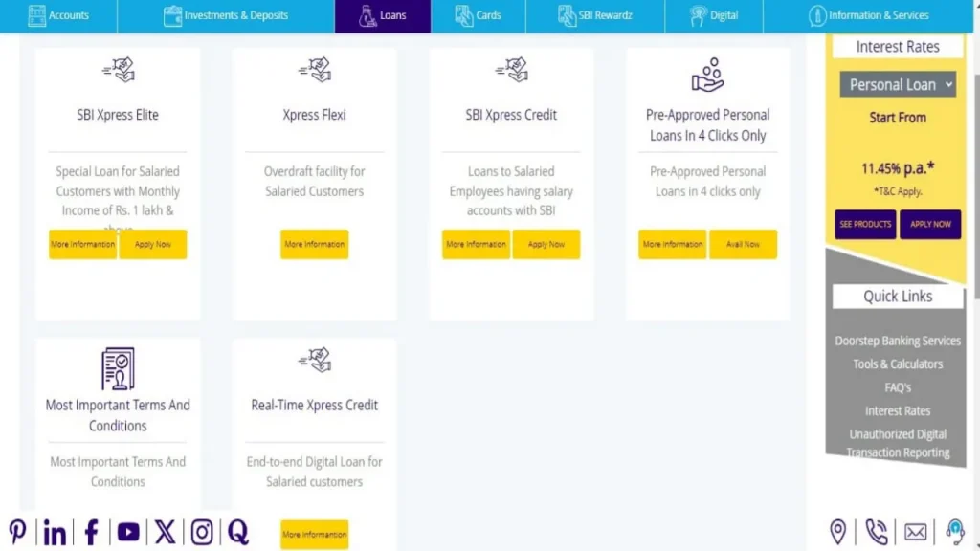Click Apply Now for SBI Xpress Credit
Viewport: 980px width, 551px height.
click(x=546, y=244)
